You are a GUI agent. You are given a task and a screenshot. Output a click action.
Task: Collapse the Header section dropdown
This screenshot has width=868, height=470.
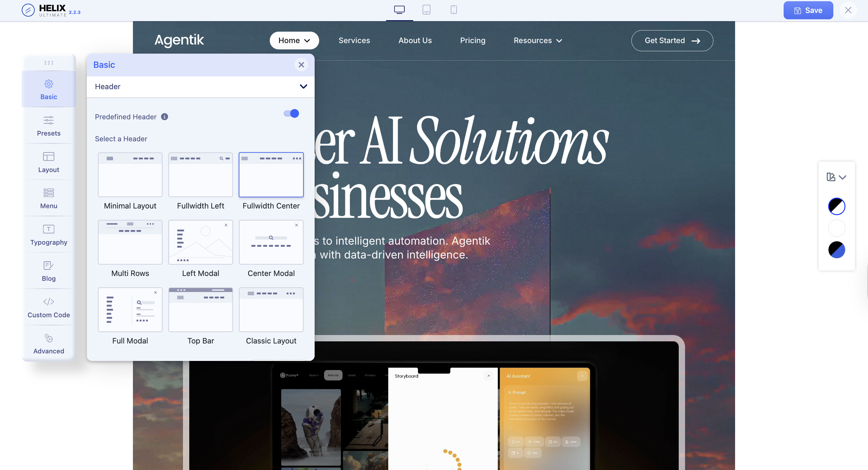[303, 86]
